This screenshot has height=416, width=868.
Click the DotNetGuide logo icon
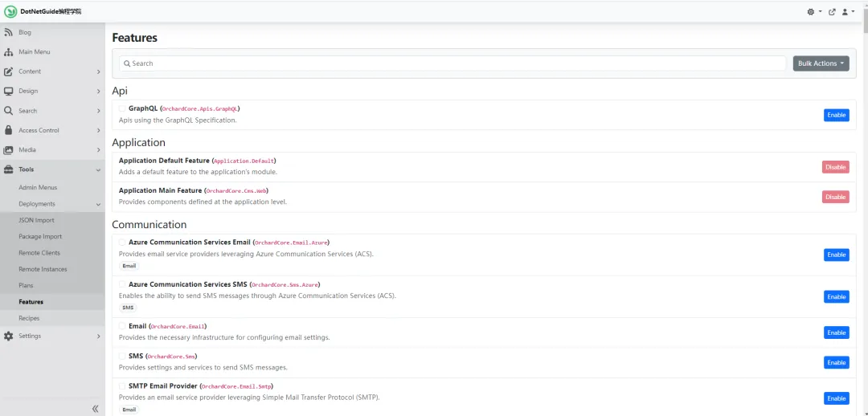click(10, 11)
